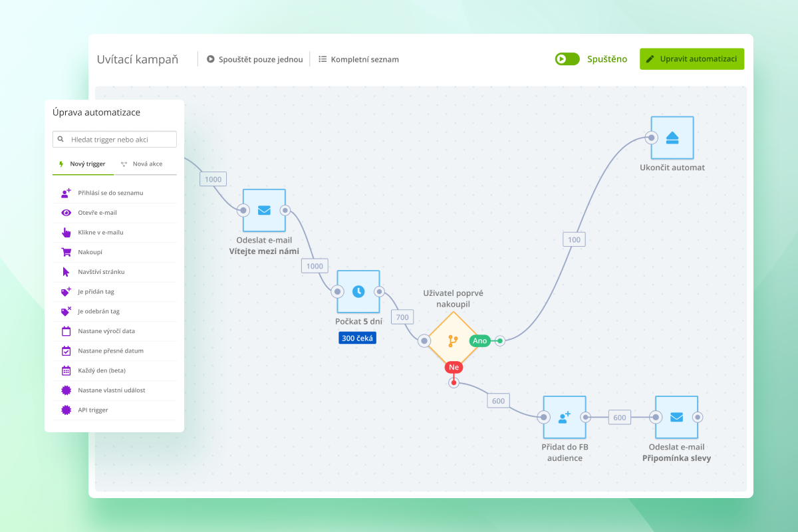Image resolution: width=798 pixels, height=532 pixels.
Task: Click the calendar-check icon for Nastane přesné datum
Action: pyautogui.click(x=66, y=350)
